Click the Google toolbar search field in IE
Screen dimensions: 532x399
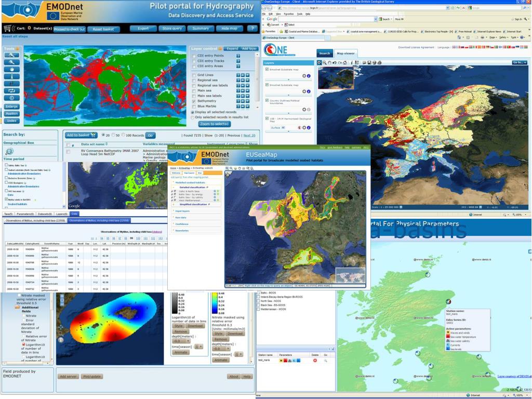coord(327,19)
